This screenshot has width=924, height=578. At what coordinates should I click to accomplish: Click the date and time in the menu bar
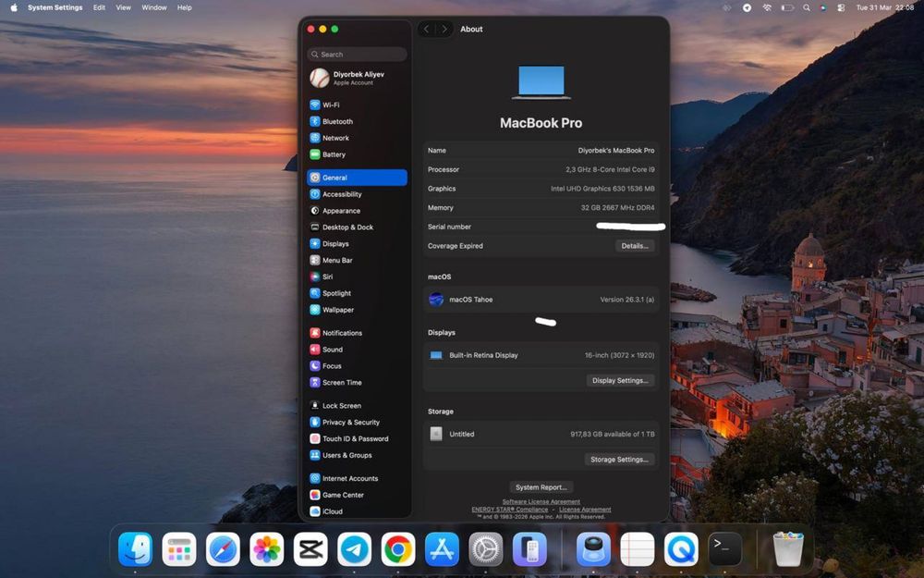[x=885, y=7]
